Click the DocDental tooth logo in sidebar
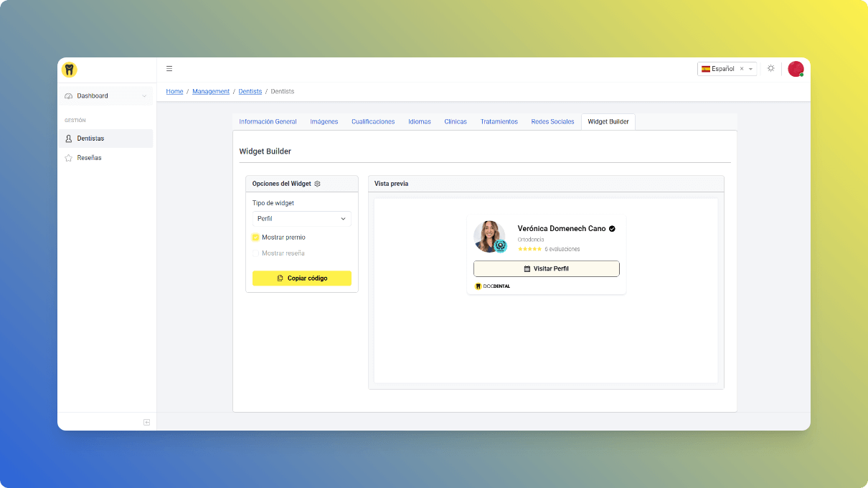The height and width of the screenshot is (488, 868). coord(70,70)
